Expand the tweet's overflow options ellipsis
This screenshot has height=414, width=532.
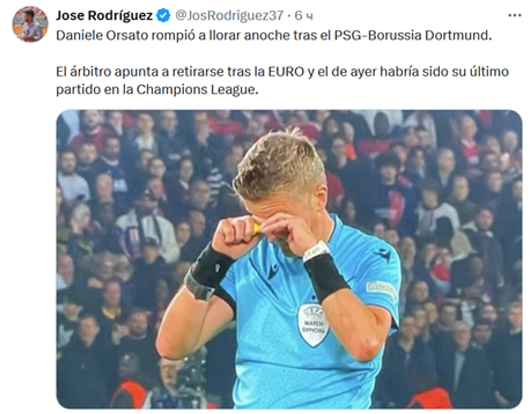[514, 15]
